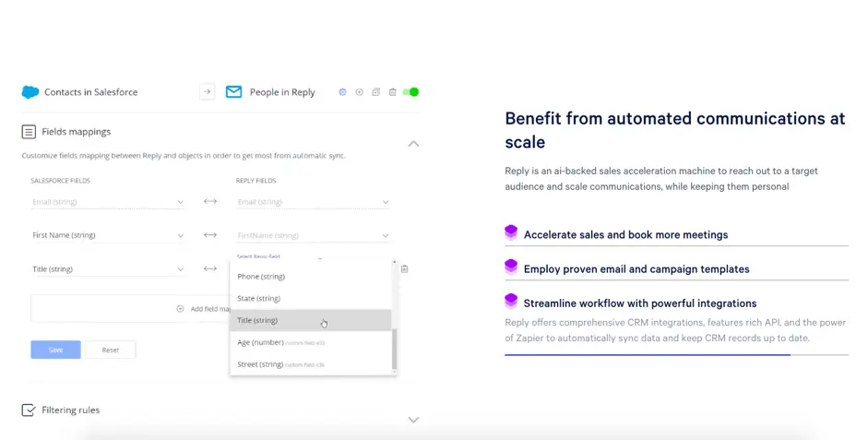Viewport: 868px width, 440px height.
Task: Click purple icon beside Employ proven email
Action: pos(511,267)
